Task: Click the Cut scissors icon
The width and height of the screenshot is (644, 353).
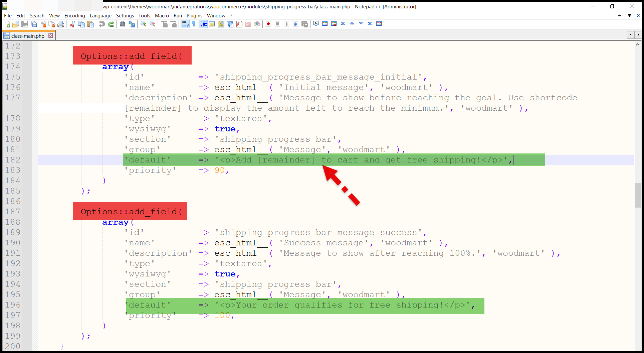Action: tap(72, 24)
